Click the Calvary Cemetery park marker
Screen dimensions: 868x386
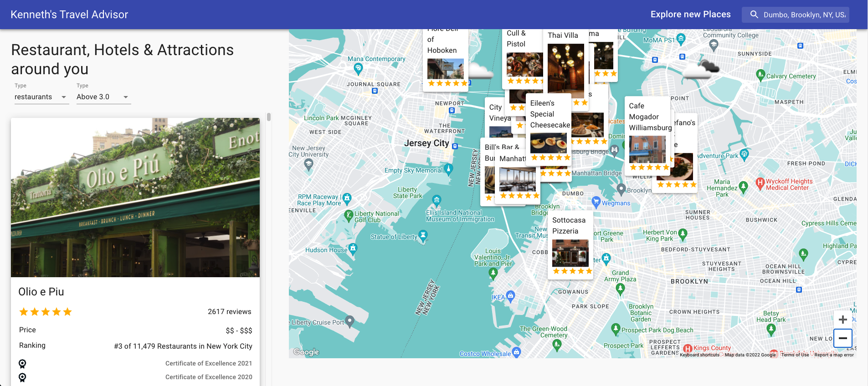pos(760,75)
